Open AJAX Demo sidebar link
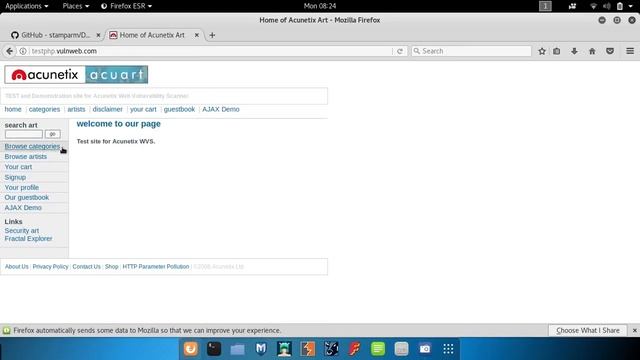Viewport: 640px width, 360px height. (x=23, y=208)
